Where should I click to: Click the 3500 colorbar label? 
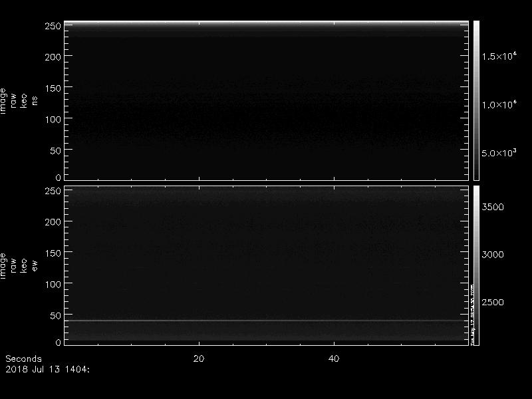click(x=493, y=207)
